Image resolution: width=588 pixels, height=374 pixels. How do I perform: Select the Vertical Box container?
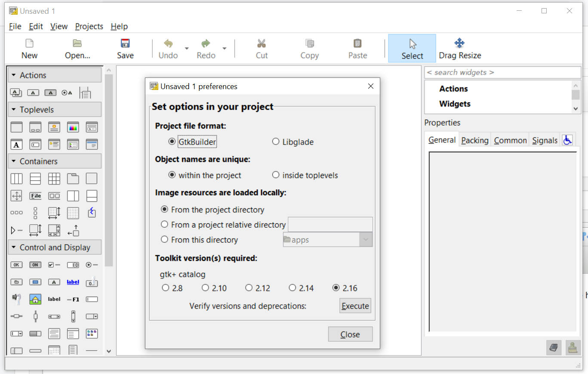35,179
